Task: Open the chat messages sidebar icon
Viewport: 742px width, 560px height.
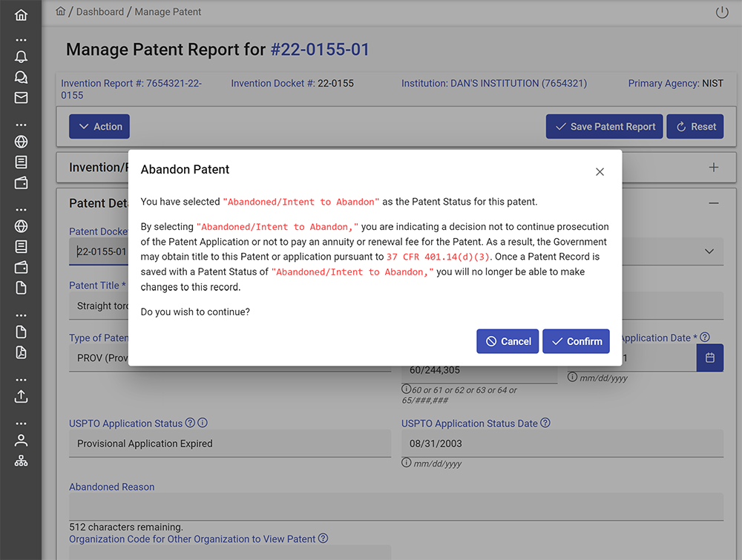Action: pos(21,77)
